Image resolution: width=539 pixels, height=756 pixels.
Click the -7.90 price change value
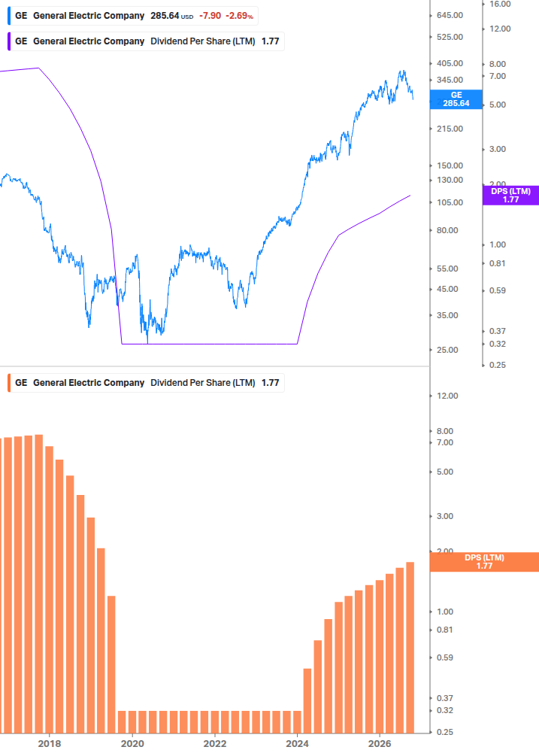(x=210, y=16)
